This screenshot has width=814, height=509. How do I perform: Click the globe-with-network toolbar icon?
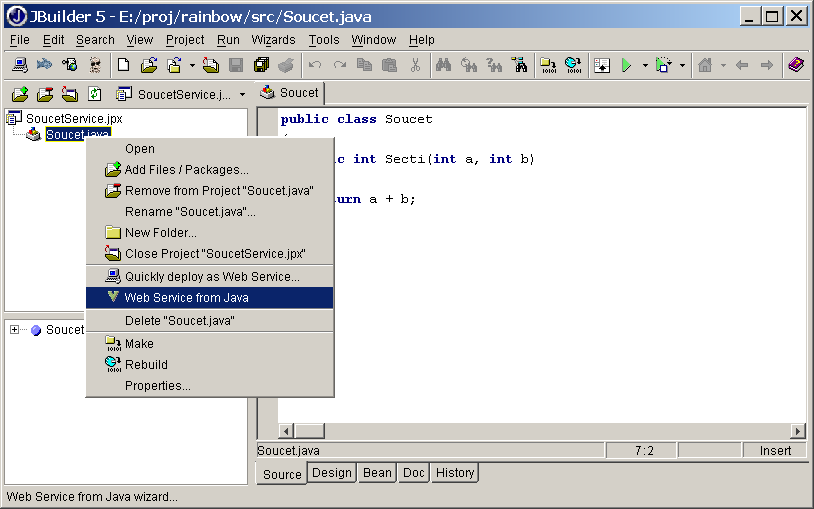(70, 65)
